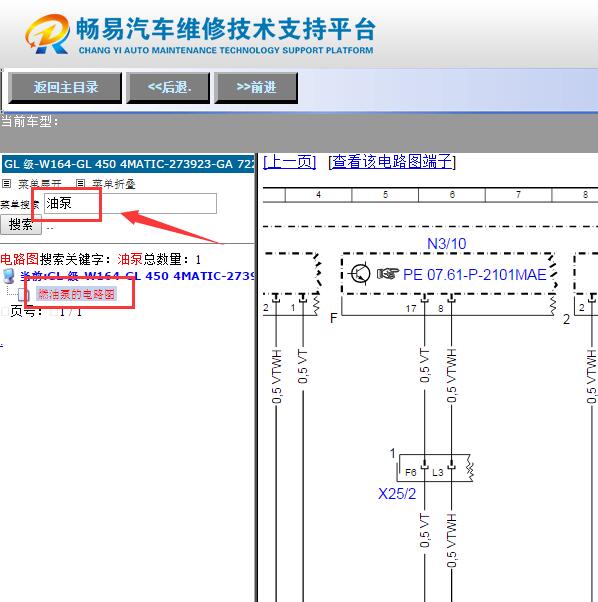
Task: Click the 搜索 search button
Action: [x=21, y=225]
